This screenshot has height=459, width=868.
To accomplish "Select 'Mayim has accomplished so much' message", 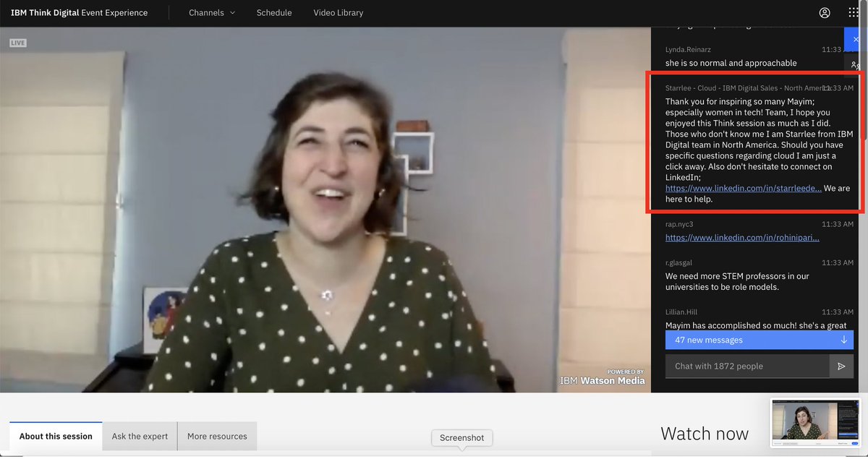I will click(756, 325).
